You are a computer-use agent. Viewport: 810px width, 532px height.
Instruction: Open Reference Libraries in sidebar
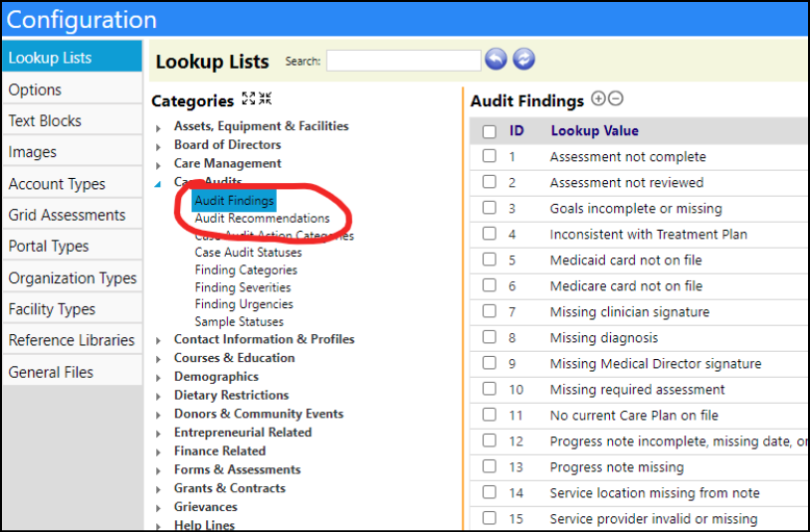(73, 340)
